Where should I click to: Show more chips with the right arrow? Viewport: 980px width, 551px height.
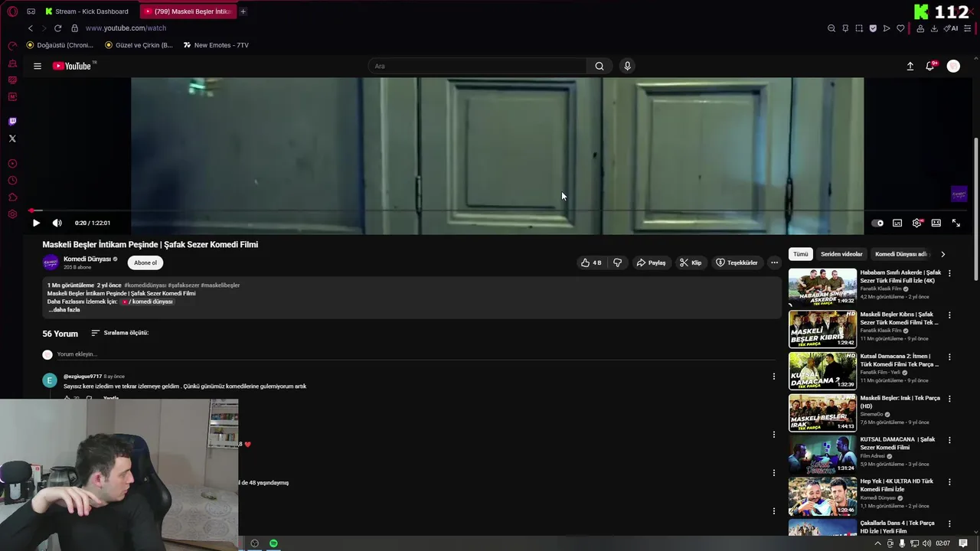pos(942,254)
